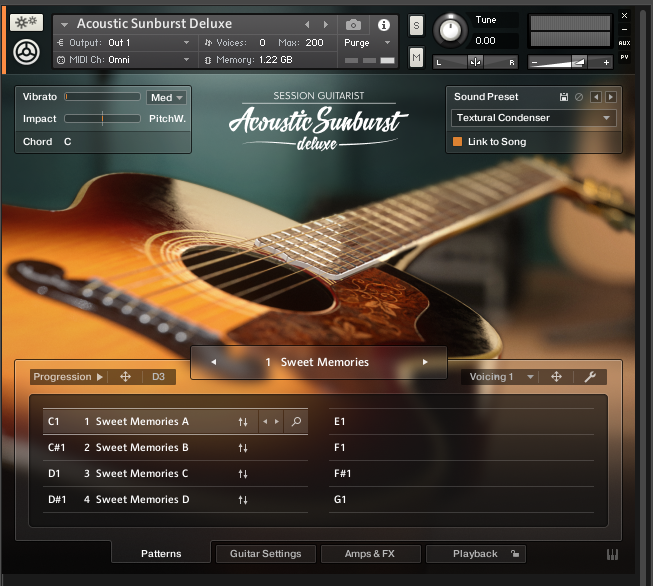Image resolution: width=653 pixels, height=586 pixels.
Task: Select next sound preset arrow
Action: [611, 97]
